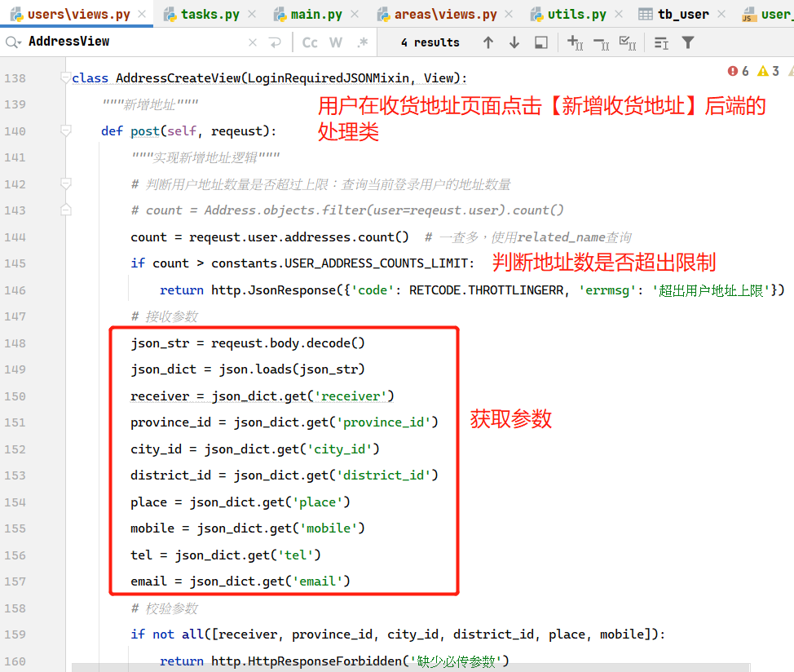Click the errors count indicator showing 6
794x672 pixels.
739,71
